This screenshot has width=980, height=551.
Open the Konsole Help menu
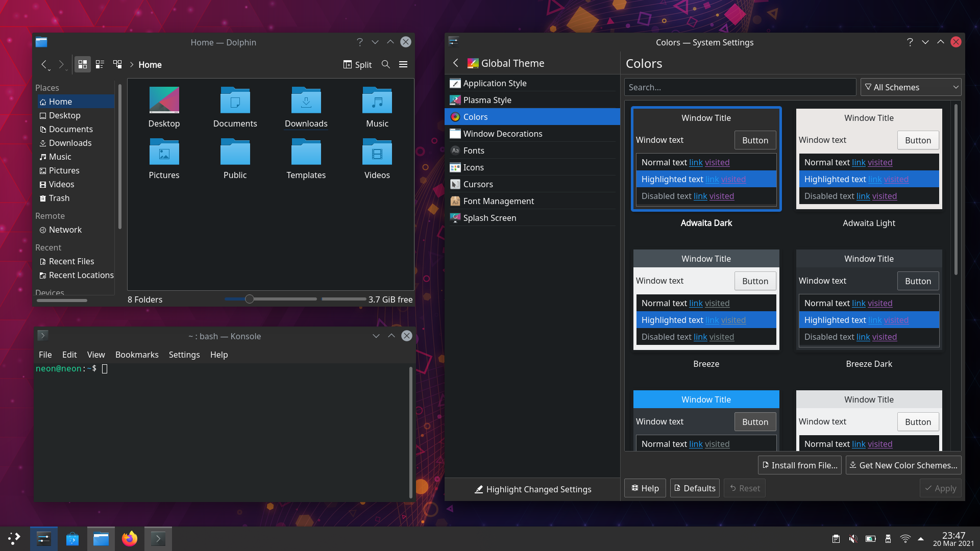[219, 355]
